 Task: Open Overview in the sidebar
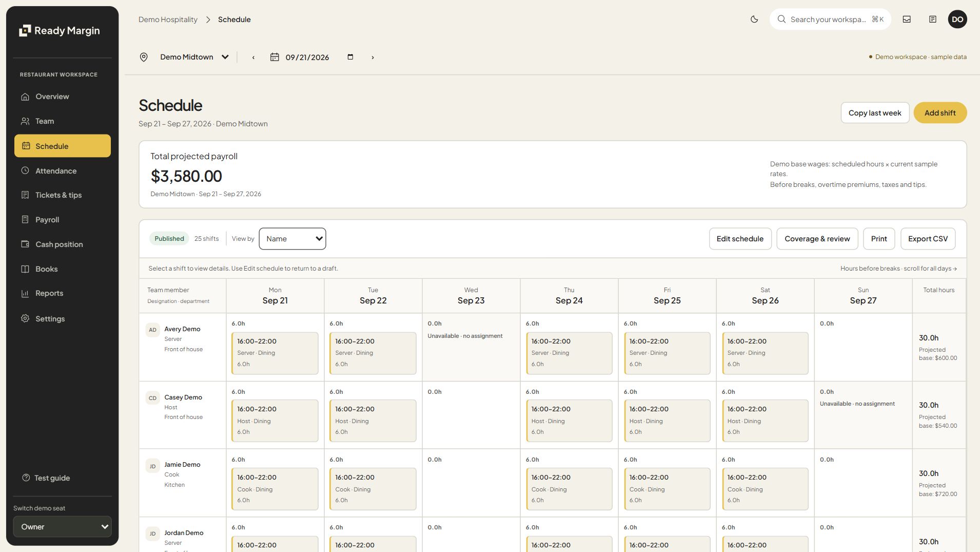pyautogui.click(x=63, y=97)
